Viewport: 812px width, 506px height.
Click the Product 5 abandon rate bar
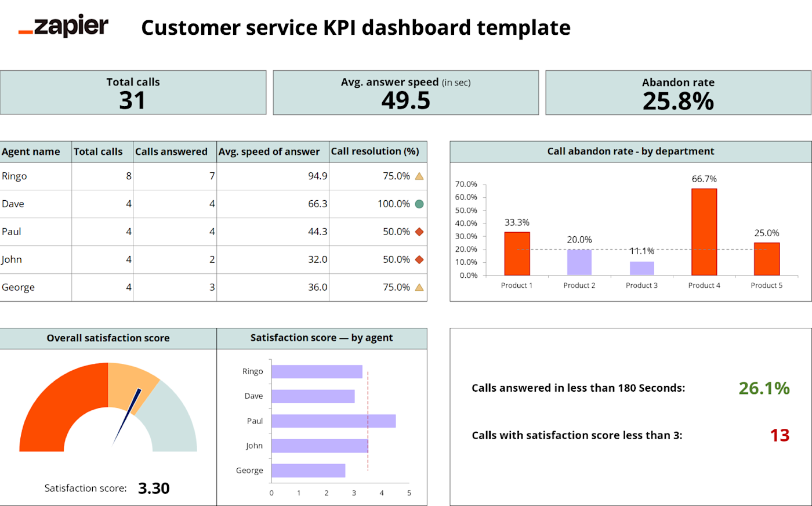[767, 259]
